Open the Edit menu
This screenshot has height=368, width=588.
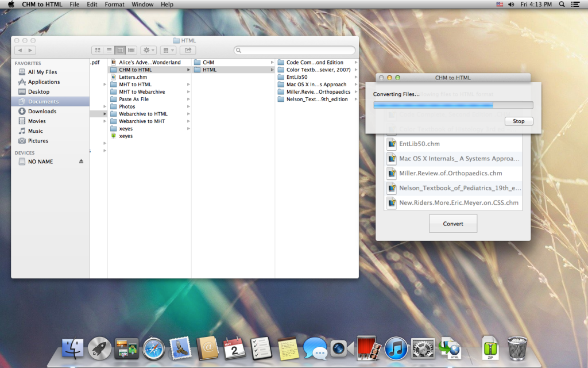pos(92,5)
